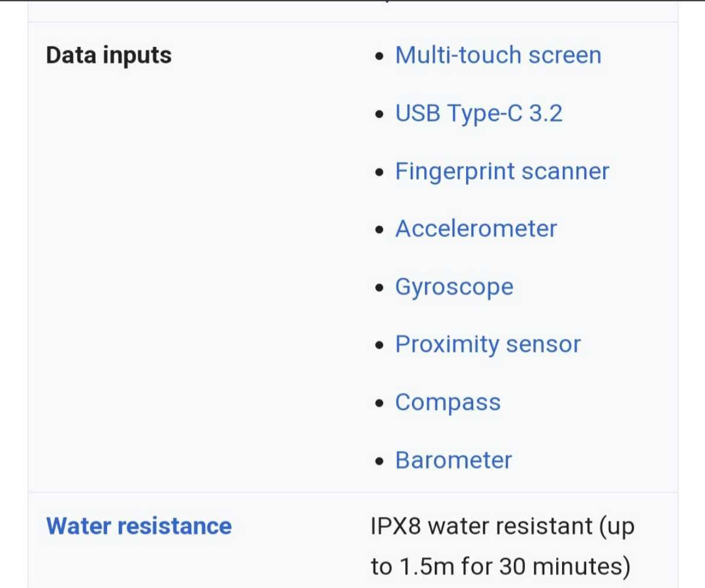The image size is (705, 588).
Task: Click the bullet beside Multi-touch screen
Action: (381, 57)
